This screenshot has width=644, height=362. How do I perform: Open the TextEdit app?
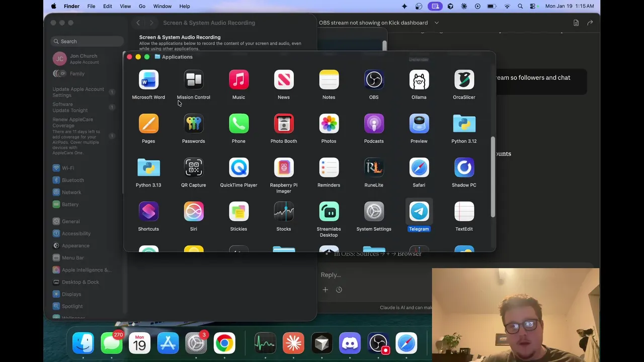pyautogui.click(x=464, y=212)
